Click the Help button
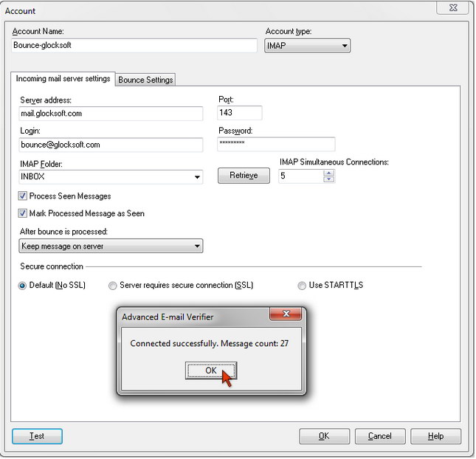The width and height of the screenshot is (476, 459). [435, 436]
